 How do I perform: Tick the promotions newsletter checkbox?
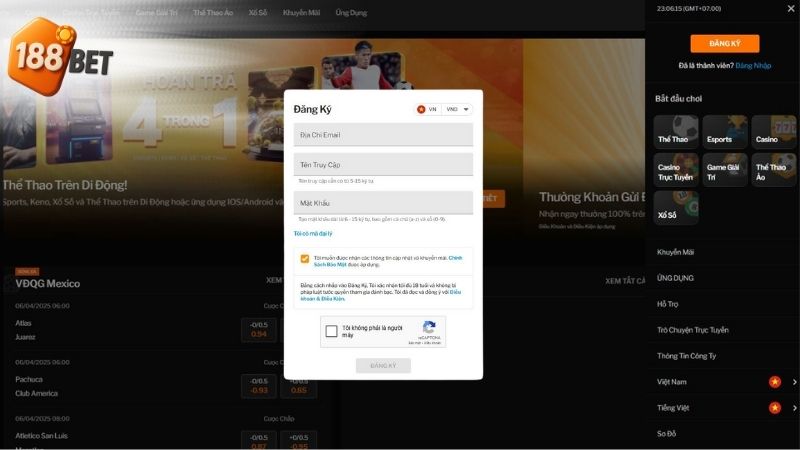coord(305,259)
